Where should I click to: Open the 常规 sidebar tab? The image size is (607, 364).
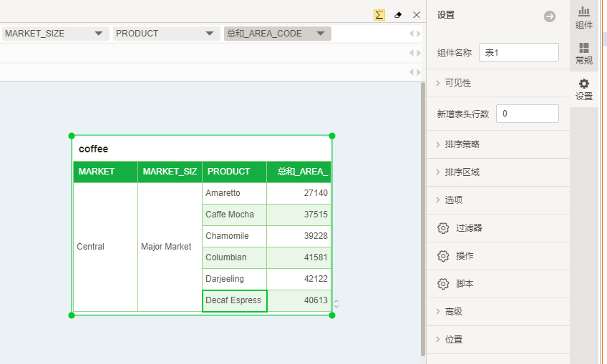click(x=584, y=53)
